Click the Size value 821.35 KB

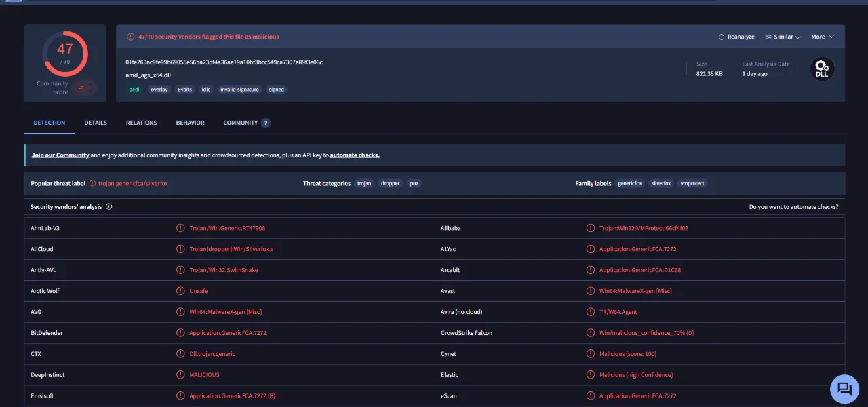tap(709, 74)
